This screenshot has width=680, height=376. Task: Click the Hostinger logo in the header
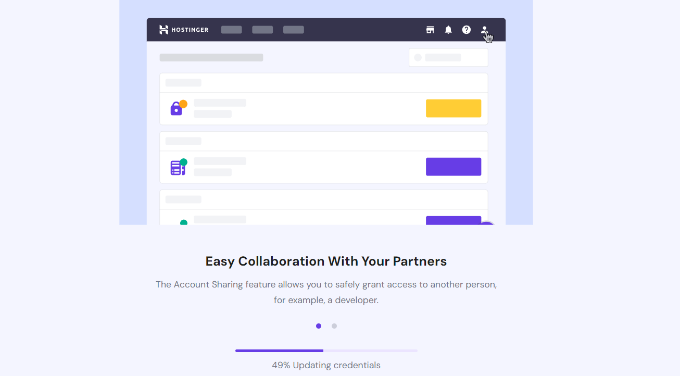pyautogui.click(x=184, y=29)
